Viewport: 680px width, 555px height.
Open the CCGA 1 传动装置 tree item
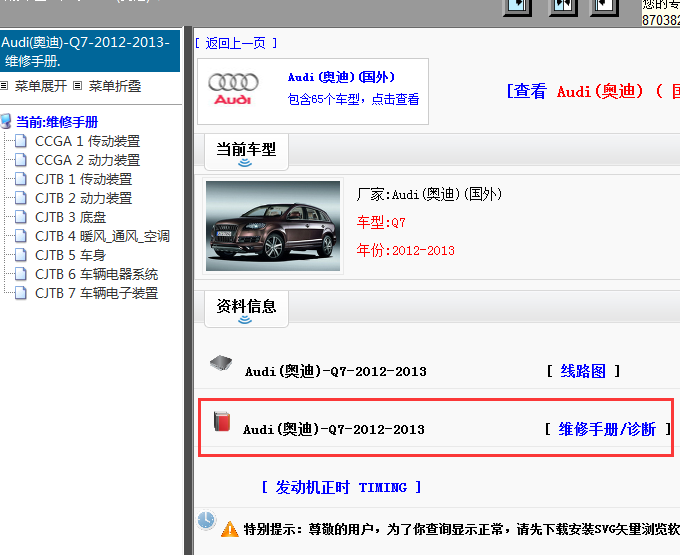(x=87, y=141)
